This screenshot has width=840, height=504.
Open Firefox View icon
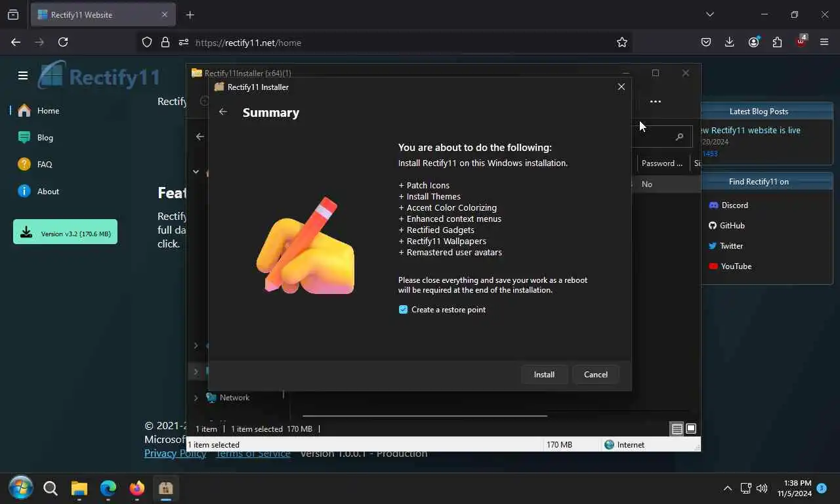tap(13, 14)
